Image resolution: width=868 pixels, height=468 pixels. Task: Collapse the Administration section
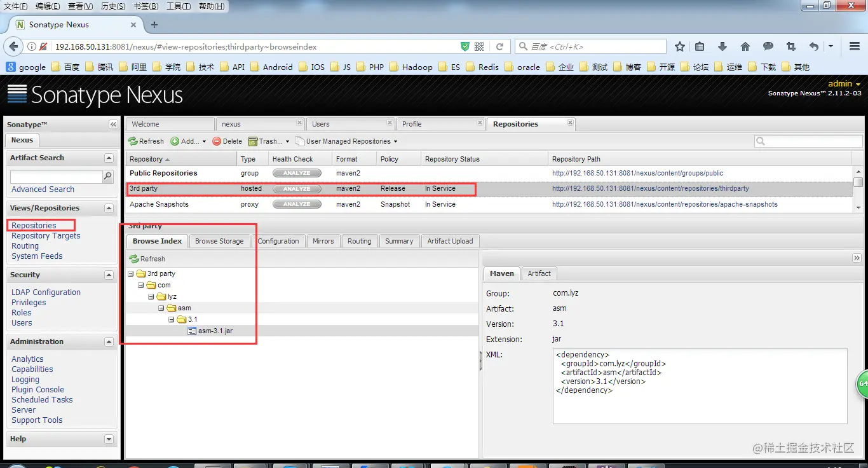(109, 341)
